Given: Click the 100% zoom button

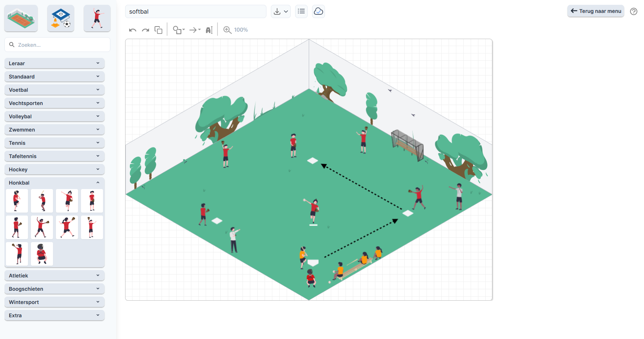Looking at the screenshot, I should click(236, 30).
